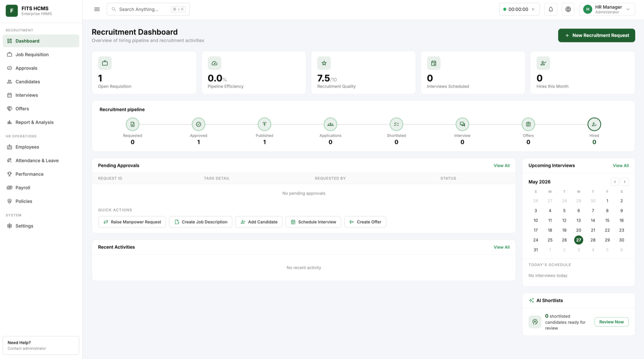
Task: Click the TASK DETAIL column header
Action: (217, 178)
